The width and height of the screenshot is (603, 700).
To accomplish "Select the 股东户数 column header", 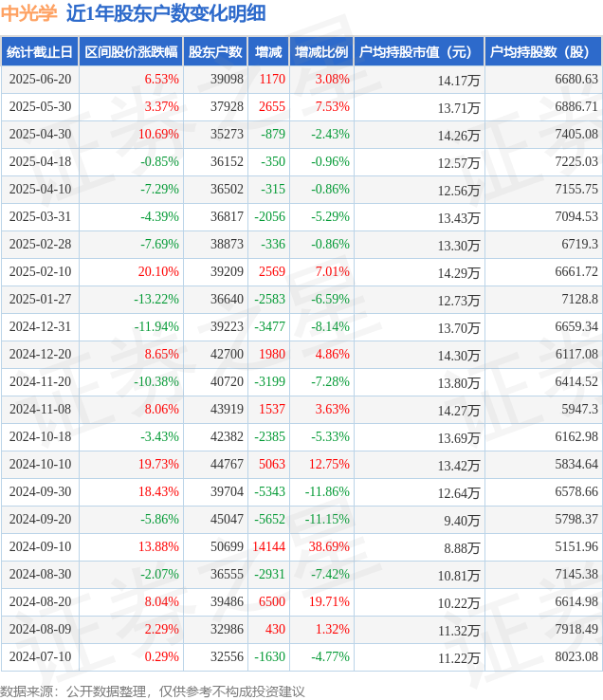I will click(x=215, y=52).
